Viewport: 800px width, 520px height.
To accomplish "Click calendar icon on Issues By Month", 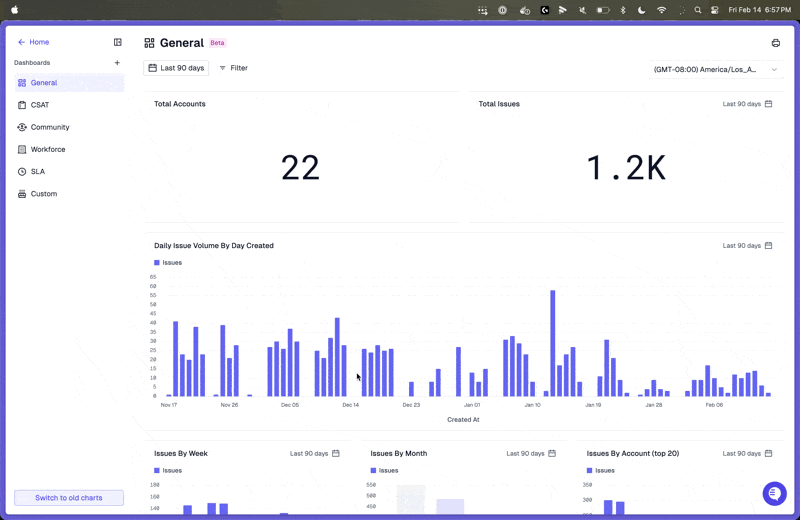I will pos(552,453).
